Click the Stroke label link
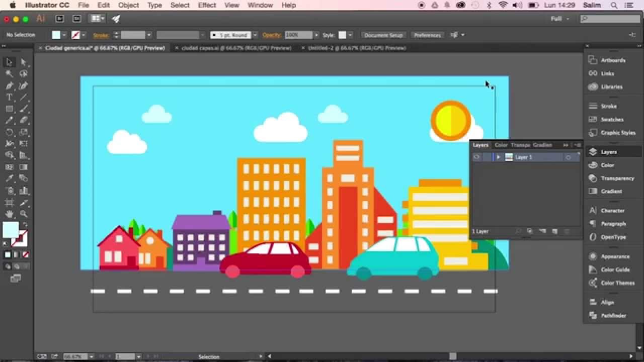This screenshot has width=644, height=362. pyautogui.click(x=101, y=35)
